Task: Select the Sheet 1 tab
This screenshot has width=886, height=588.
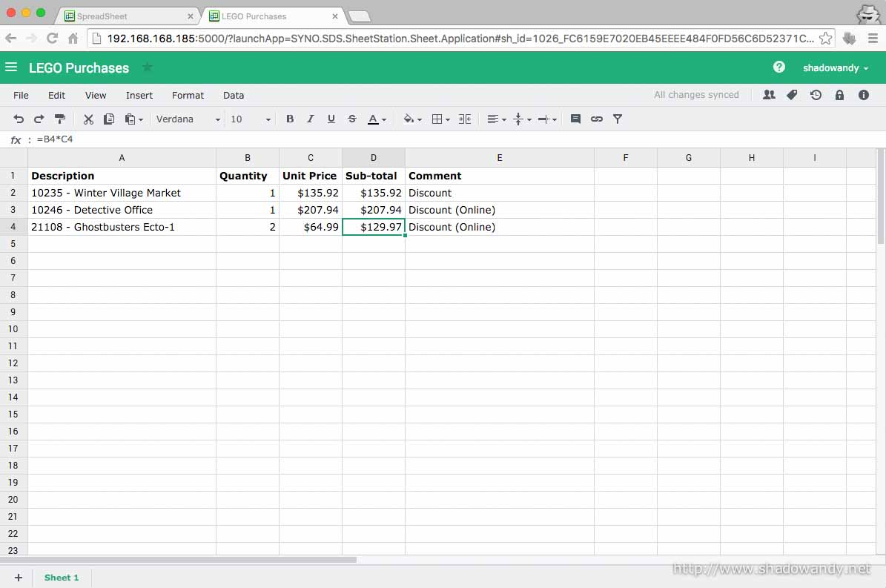Action: click(x=62, y=578)
